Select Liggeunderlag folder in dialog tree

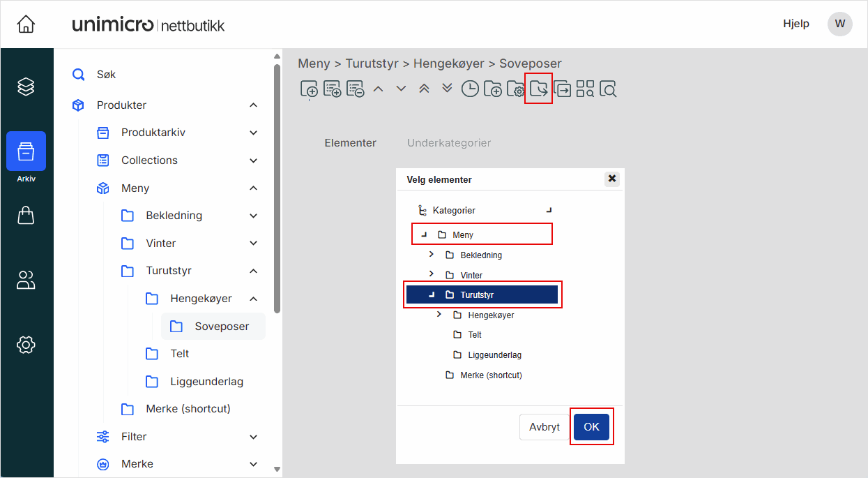click(494, 355)
